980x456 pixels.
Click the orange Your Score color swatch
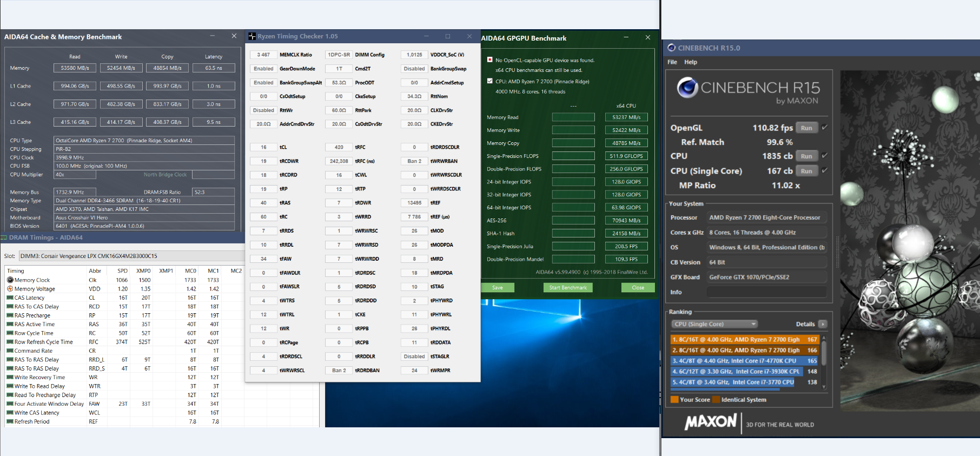(x=674, y=400)
